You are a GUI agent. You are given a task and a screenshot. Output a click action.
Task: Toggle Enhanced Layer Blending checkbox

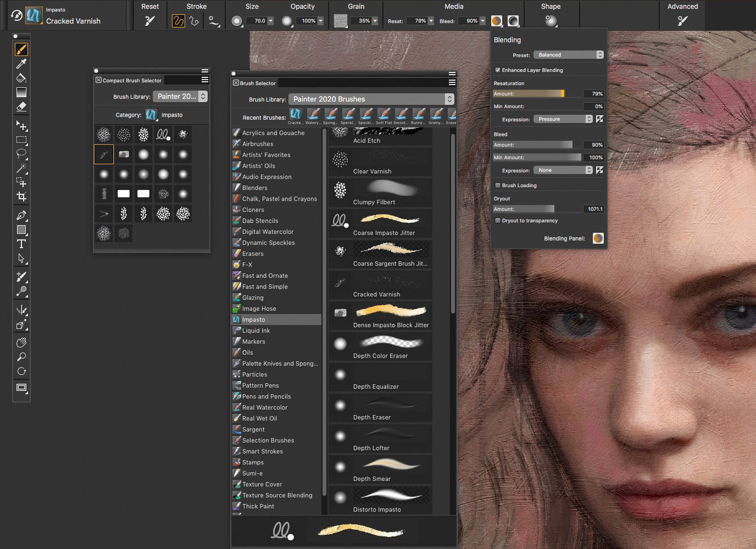point(498,70)
